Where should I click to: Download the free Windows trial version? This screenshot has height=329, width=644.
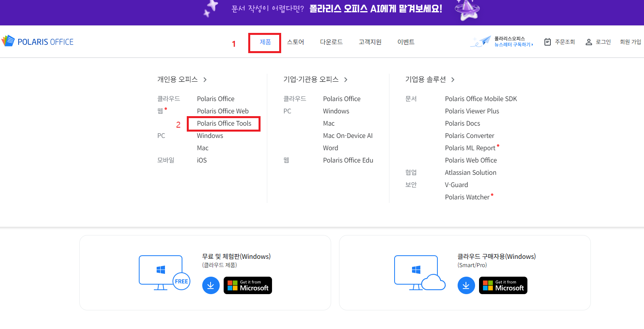[211, 285]
